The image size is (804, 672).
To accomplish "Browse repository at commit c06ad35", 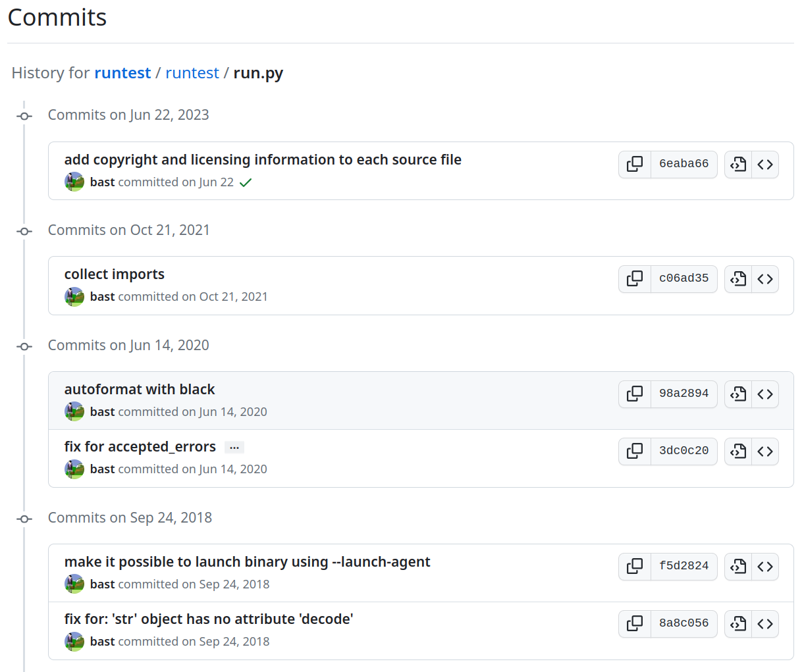I will (765, 278).
